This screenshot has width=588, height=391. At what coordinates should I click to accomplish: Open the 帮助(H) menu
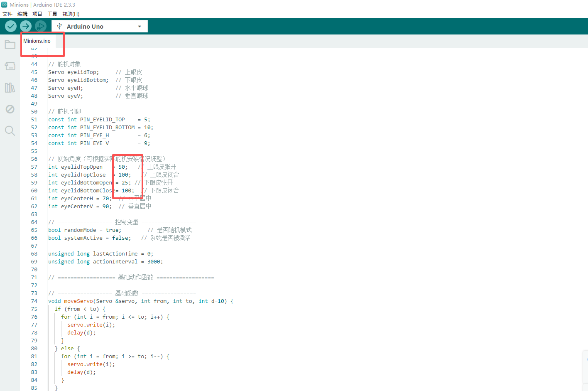pyautogui.click(x=71, y=14)
